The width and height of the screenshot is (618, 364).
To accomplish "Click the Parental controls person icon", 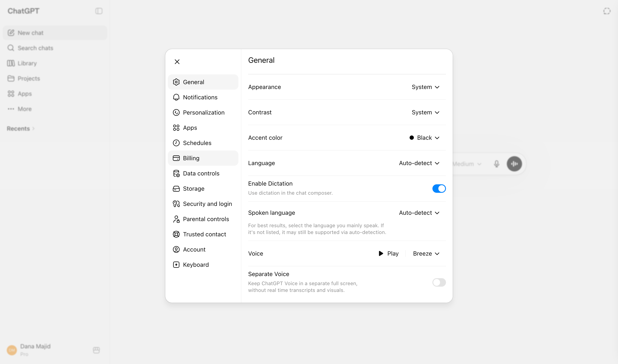I will pos(176,219).
